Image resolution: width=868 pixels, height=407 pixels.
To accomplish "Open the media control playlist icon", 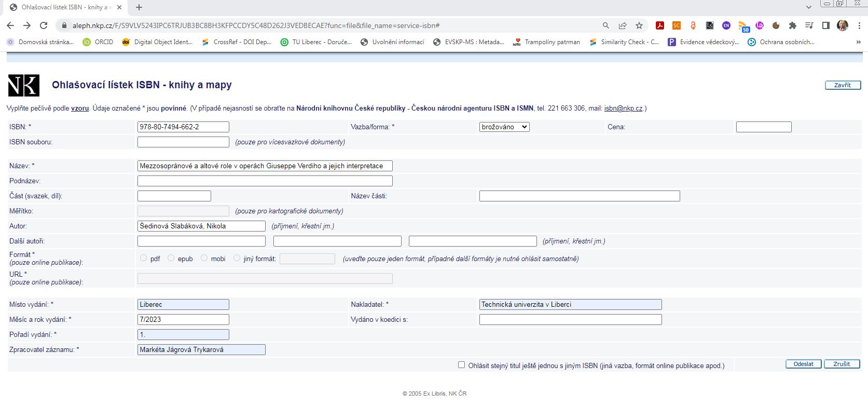I will point(809,25).
